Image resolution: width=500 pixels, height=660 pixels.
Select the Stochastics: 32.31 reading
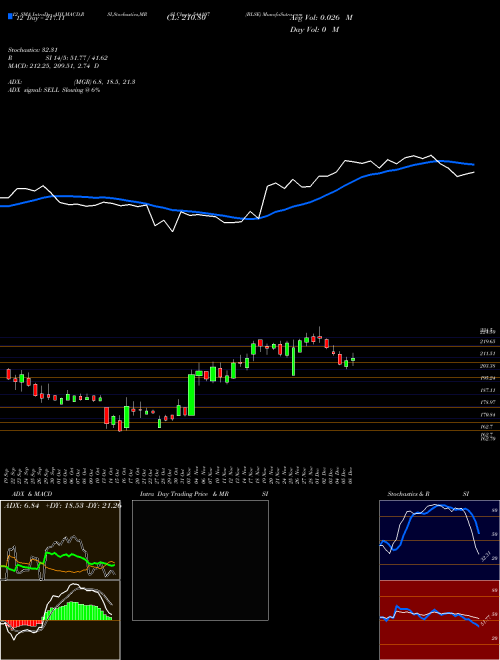(32, 50)
